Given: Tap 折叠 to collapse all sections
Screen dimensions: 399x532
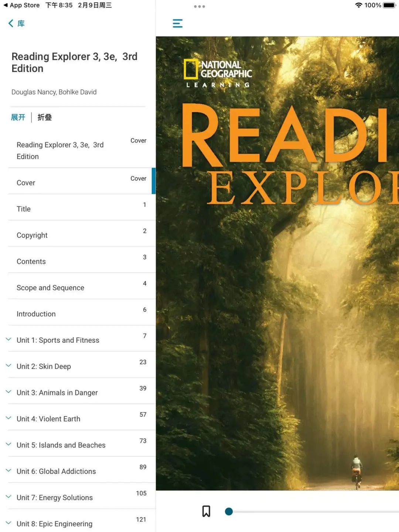Looking at the screenshot, I should [x=45, y=117].
